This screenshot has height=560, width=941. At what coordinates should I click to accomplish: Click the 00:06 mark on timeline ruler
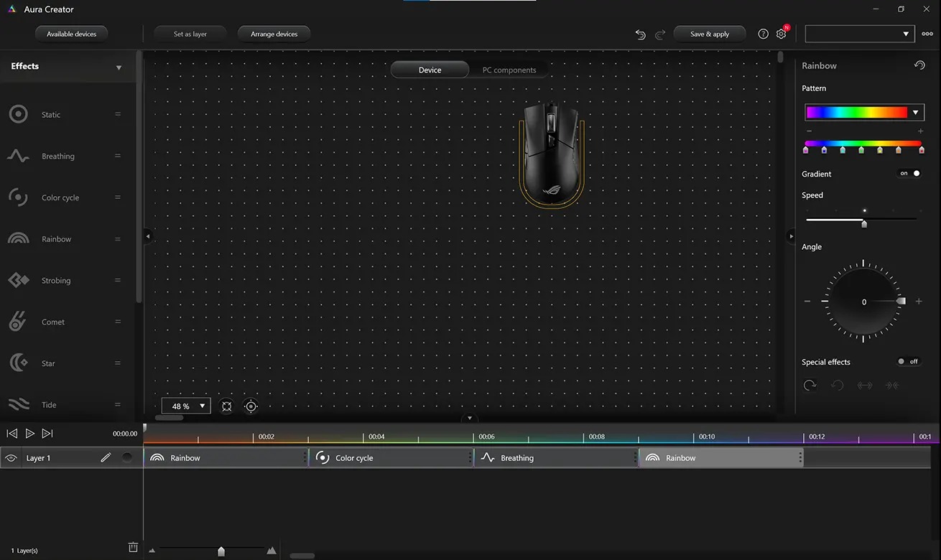[486, 437]
